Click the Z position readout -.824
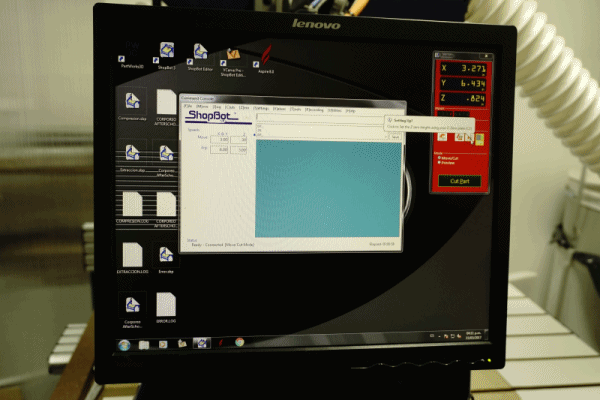This screenshot has height=400, width=600. pos(462,98)
